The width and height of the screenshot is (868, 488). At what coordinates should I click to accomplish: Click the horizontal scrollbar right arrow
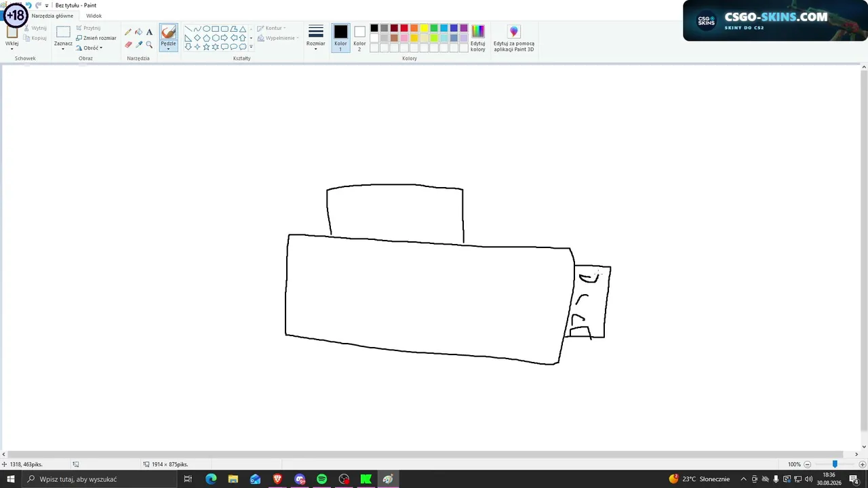pyautogui.click(x=856, y=454)
